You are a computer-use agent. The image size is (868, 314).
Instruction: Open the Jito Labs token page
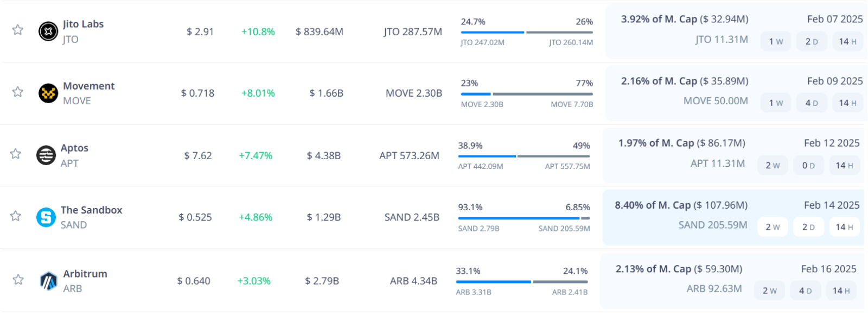(83, 24)
